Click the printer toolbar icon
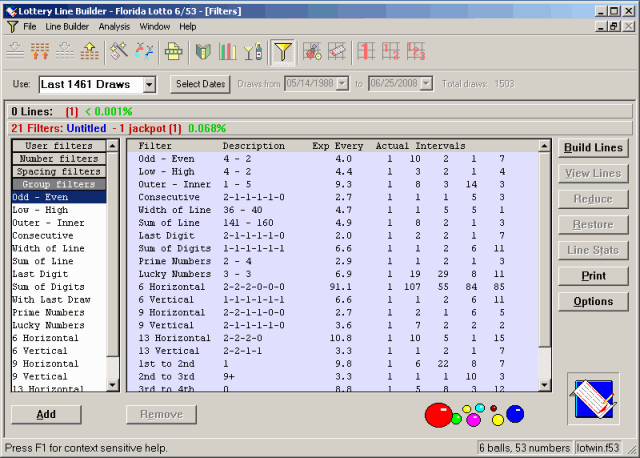The image size is (640, 458). pos(173,52)
